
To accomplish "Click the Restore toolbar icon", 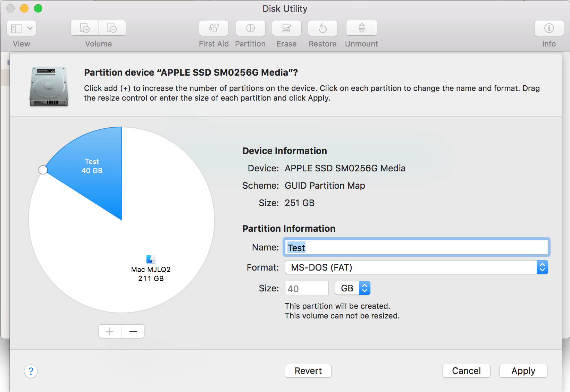I will click(x=323, y=28).
